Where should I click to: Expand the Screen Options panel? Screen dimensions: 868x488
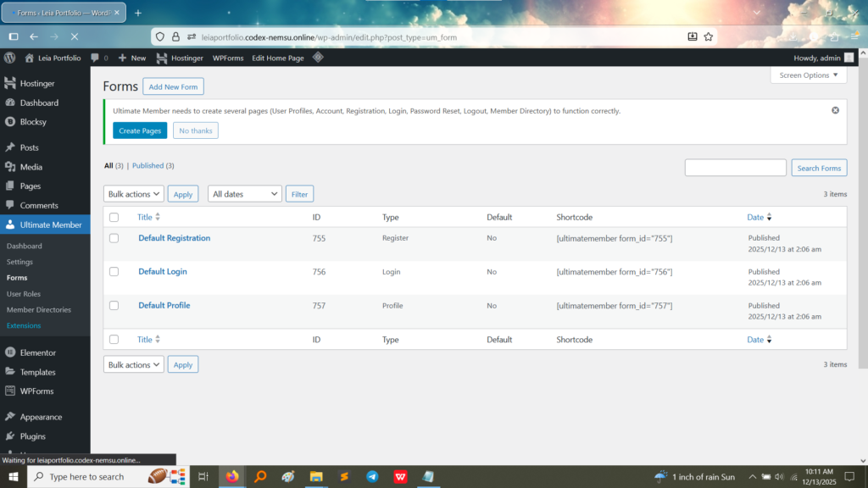click(x=808, y=75)
